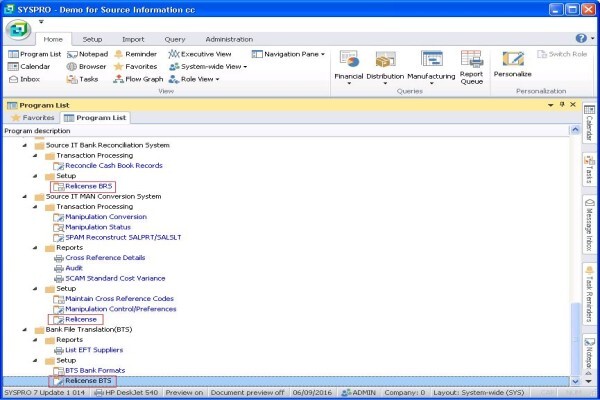
Task: Open the Navigation Pane dropdown
Action: click(288, 54)
